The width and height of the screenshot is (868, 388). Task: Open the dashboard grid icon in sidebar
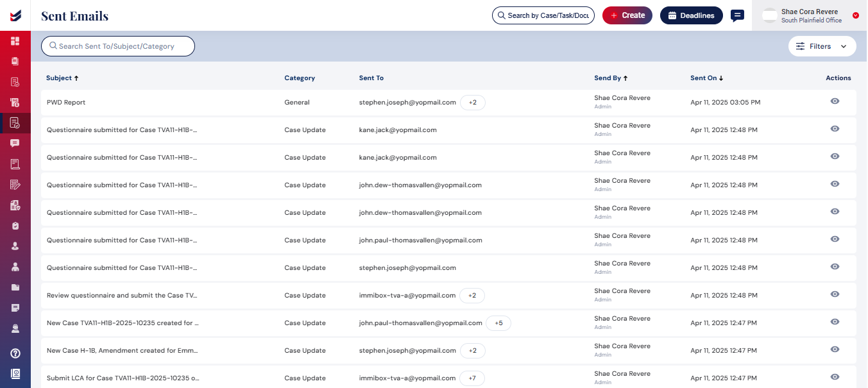(15, 41)
